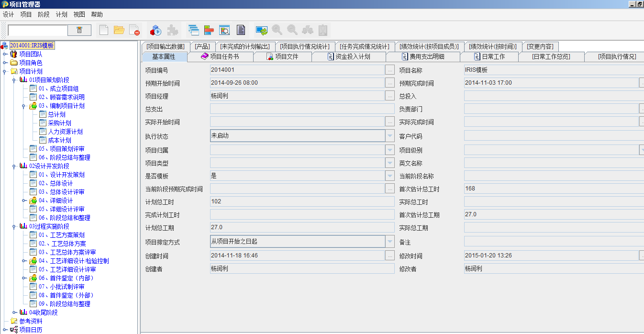Select the 07、小批试制评审 tree item
The width and height of the screenshot is (644, 334).
click(x=61, y=287)
